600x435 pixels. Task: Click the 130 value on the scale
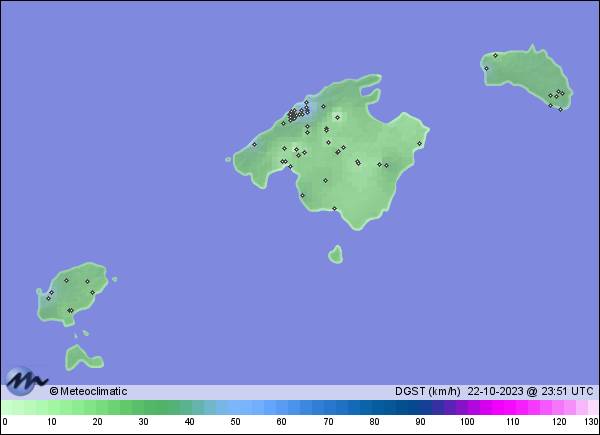coord(591,422)
